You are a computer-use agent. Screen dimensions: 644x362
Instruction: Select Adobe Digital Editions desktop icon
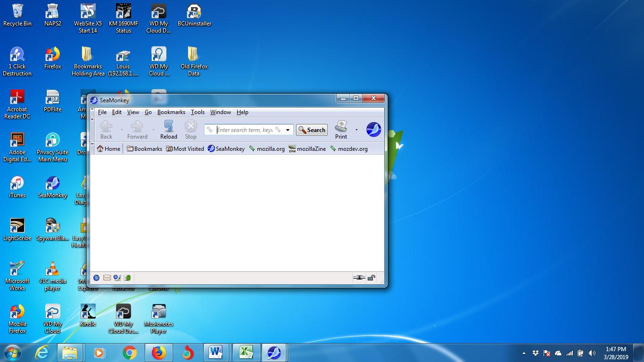(17, 147)
